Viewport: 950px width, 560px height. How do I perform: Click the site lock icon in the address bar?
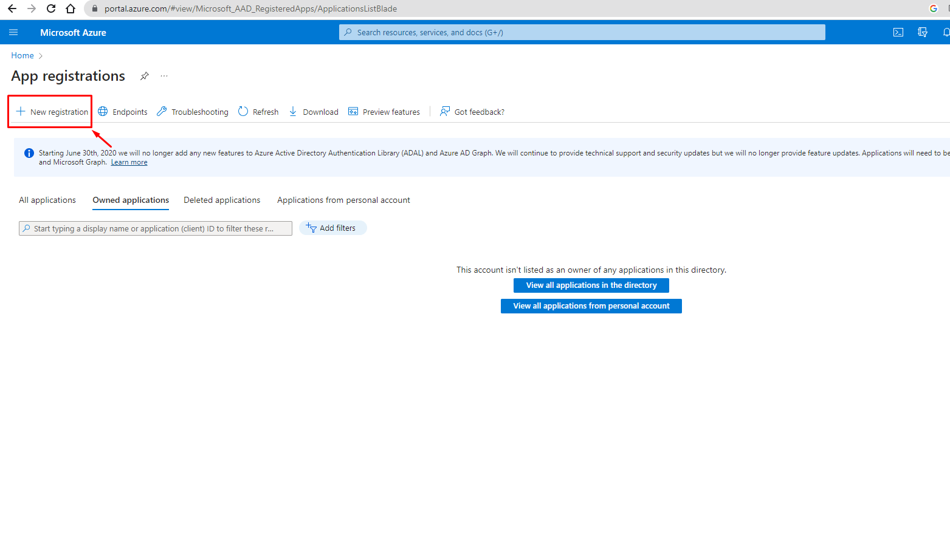tap(94, 9)
